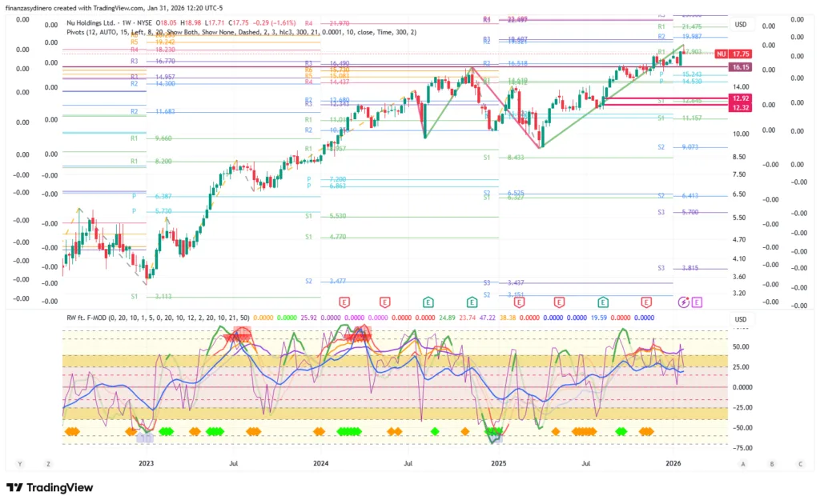Click the rightmost red earnings E marker
820x504 pixels.
tap(645, 302)
